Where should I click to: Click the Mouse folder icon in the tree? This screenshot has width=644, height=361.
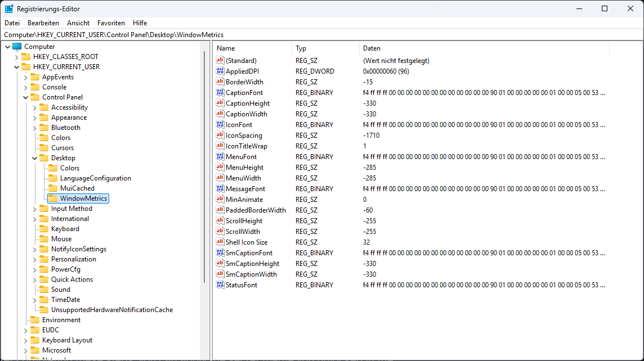(44, 238)
